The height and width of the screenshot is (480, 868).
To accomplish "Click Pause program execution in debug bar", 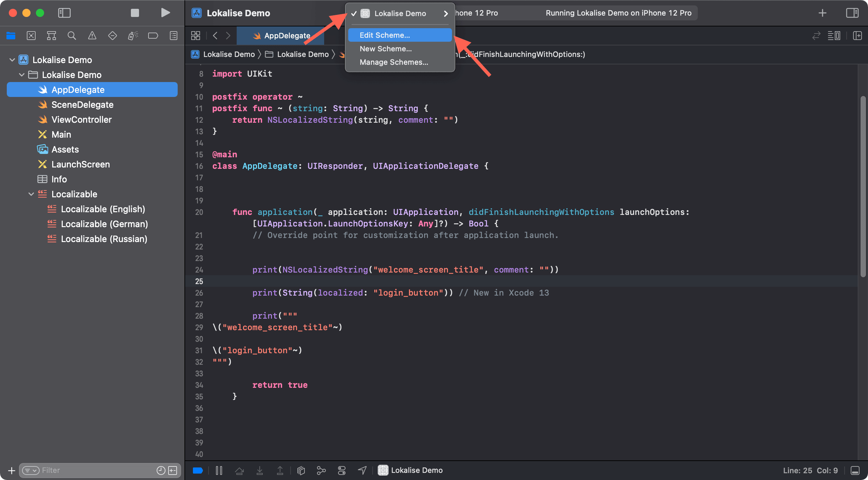I will [x=219, y=470].
